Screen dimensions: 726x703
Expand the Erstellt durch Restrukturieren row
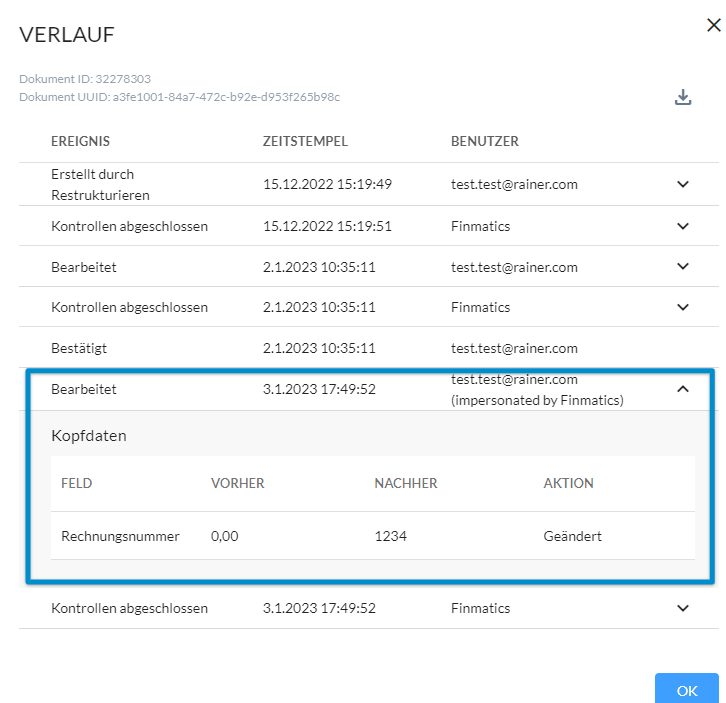[682, 184]
